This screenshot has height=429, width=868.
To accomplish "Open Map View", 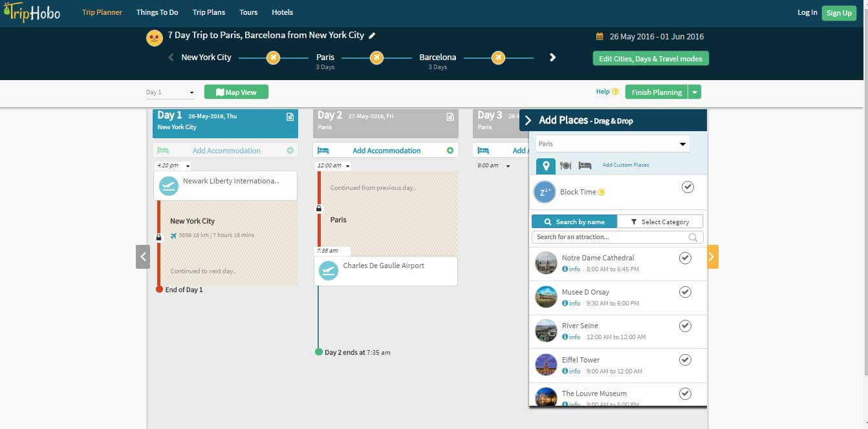I will [236, 92].
